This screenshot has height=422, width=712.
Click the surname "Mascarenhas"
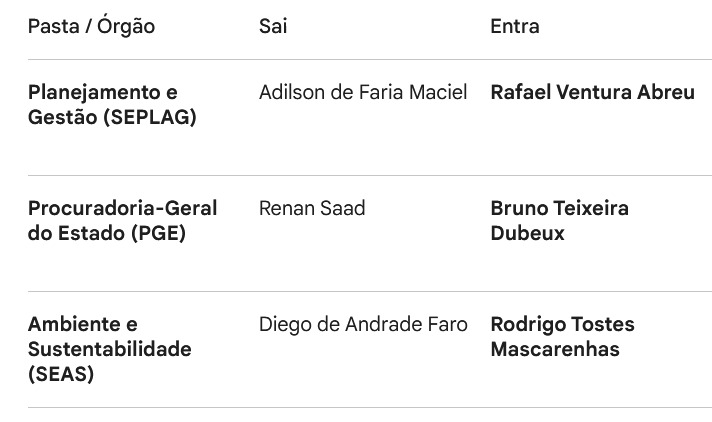[555, 350]
